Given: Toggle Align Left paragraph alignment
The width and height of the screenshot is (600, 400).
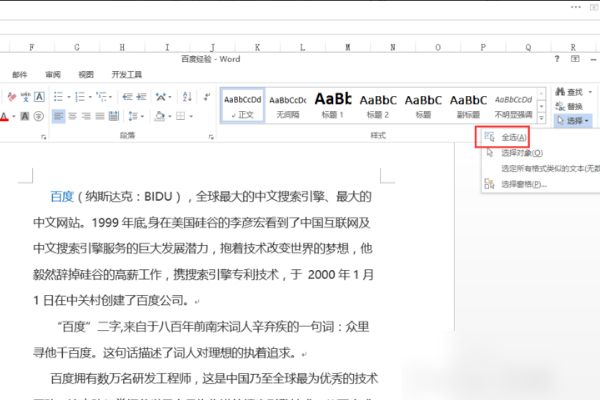Looking at the screenshot, I should (59, 116).
